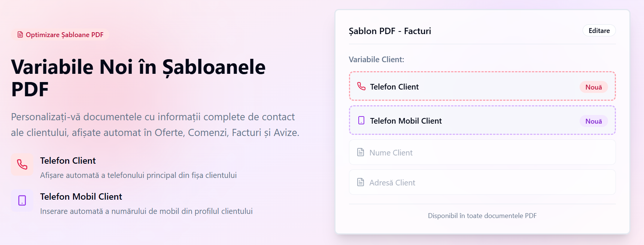
Task: Click the Disponibil în toate documentele PDF footer
Action: click(x=482, y=216)
